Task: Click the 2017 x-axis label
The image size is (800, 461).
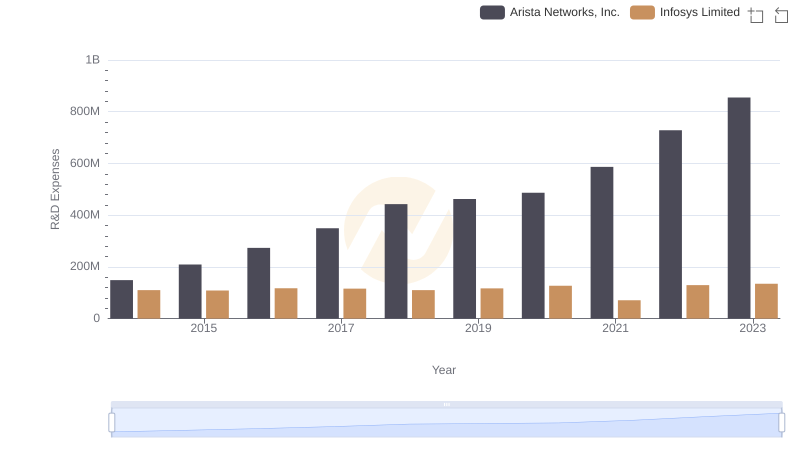Action: pos(341,328)
